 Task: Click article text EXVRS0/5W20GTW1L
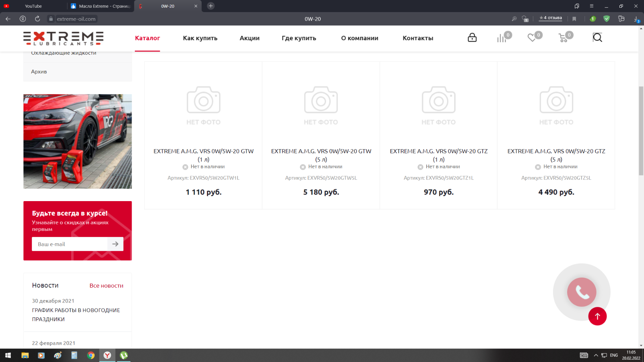(215, 178)
